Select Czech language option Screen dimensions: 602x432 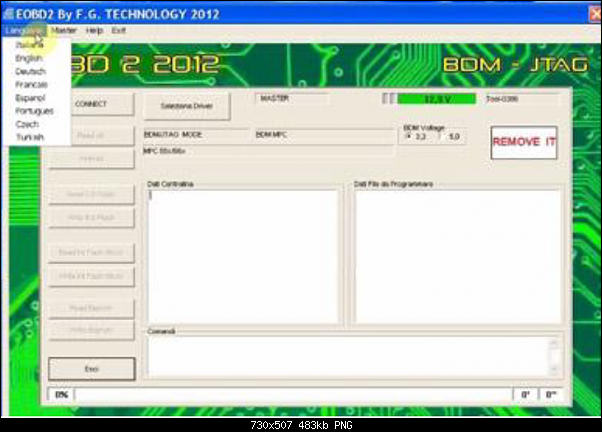(x=27, y=124)
